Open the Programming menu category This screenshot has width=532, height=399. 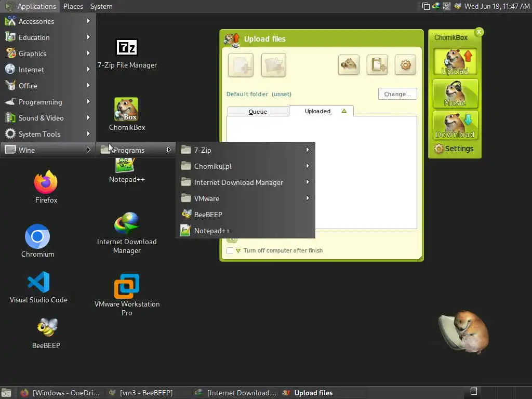[48, 102]
